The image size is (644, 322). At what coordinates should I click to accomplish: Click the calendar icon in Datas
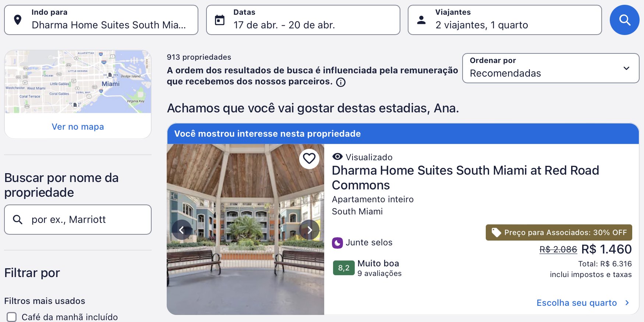(x=220, y=20)
